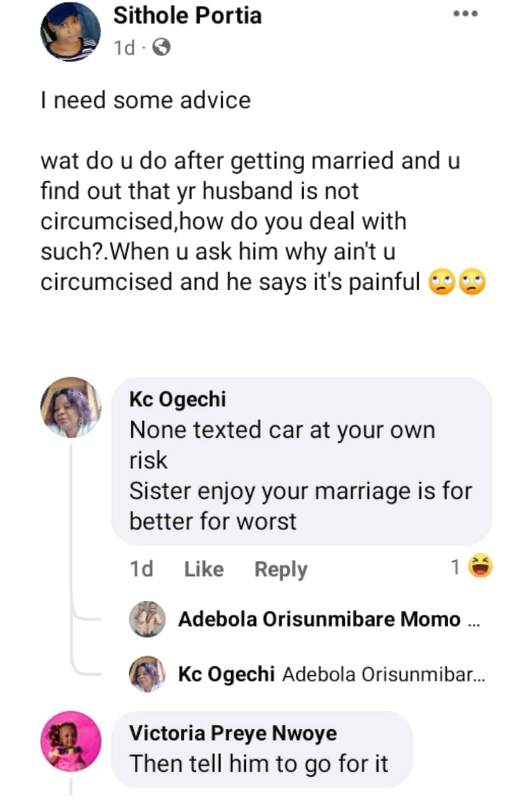Like Kc Ogechi's comment
The image size is (529, 812).
pyautogui.click(x=204, y=569)
